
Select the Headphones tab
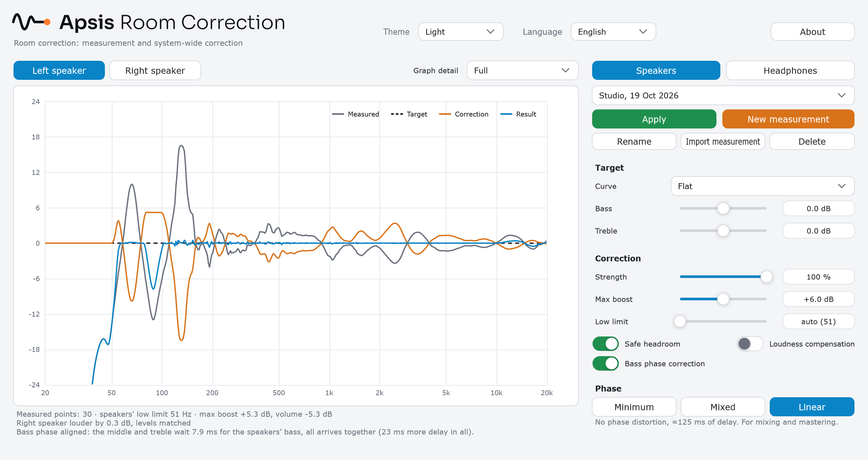tap(790, 70)
